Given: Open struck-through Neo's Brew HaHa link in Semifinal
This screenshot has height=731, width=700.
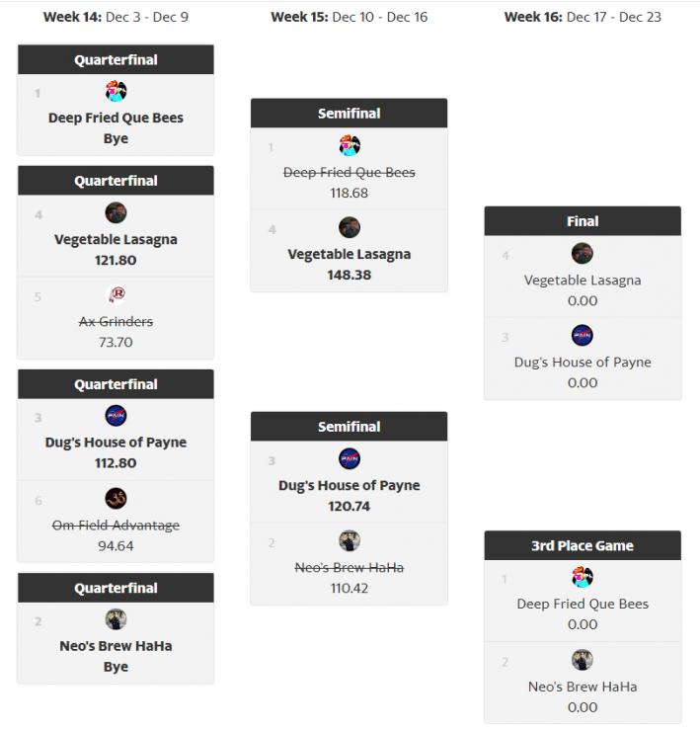Looking at the screenshot, I should (x=350, y=567).
